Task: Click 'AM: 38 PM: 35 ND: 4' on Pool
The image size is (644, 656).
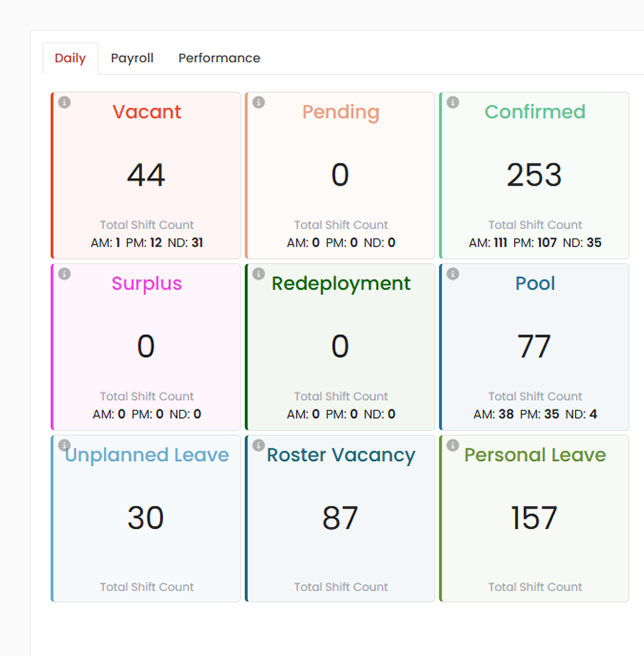Action: pyautogui.click(x=535, y=414)
